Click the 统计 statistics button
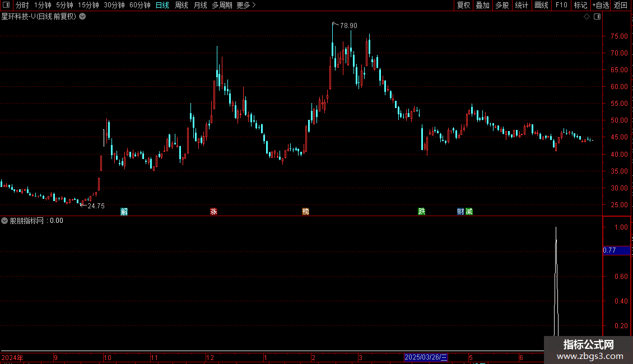Image resolution: width=633 pixels, height=364 pixels. (x=522, y=5)
